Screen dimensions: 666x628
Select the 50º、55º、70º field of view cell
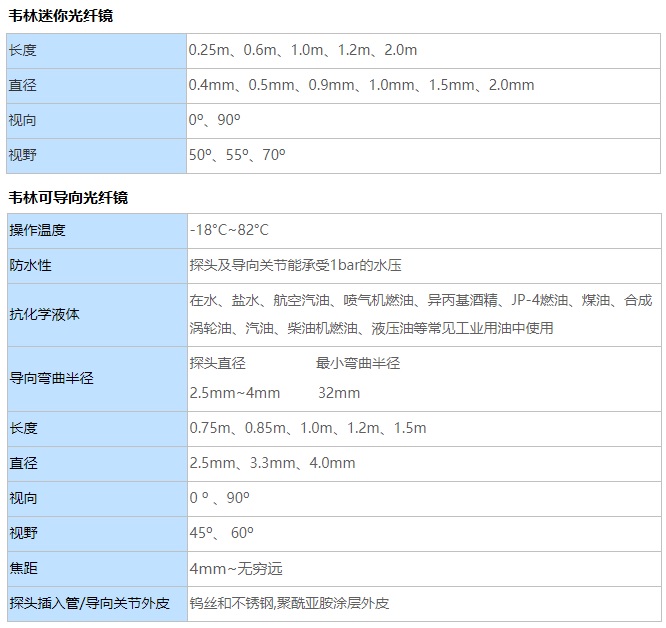pos(237,155)
